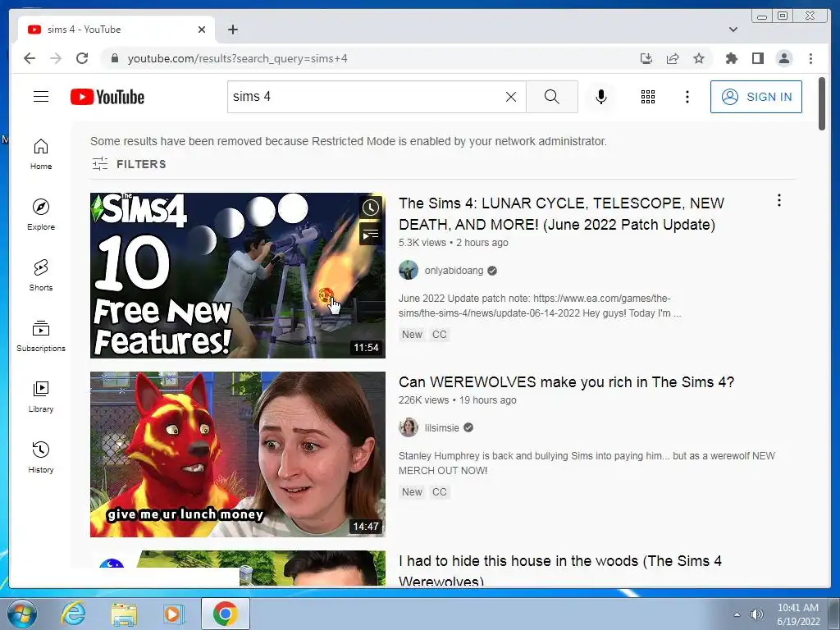Click the YouTube logo
This screenshot has width=840, height=630.
click(107, 97)
